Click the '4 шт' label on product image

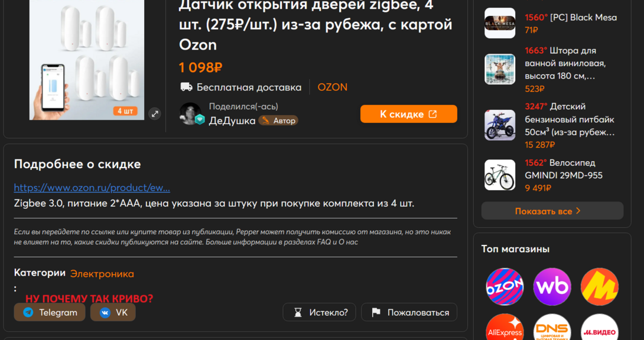[125, 111]
